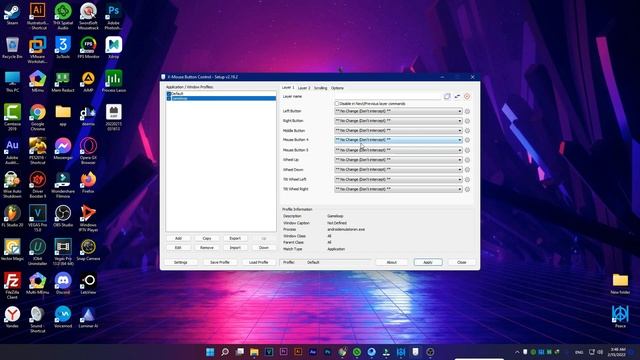
Task: Select the FileZilla Client desktop icon
Action: coord(12,286)
